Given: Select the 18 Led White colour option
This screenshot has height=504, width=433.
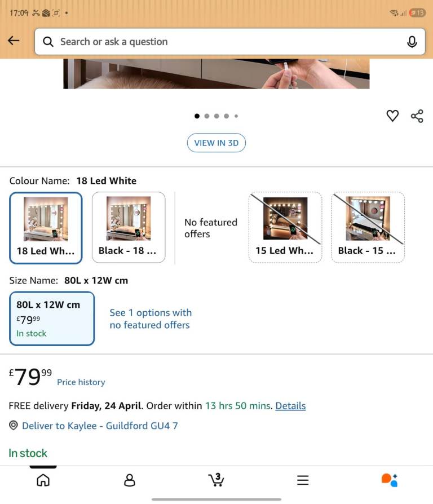Looking at the screenshot, I should click(x=46, y=228).
